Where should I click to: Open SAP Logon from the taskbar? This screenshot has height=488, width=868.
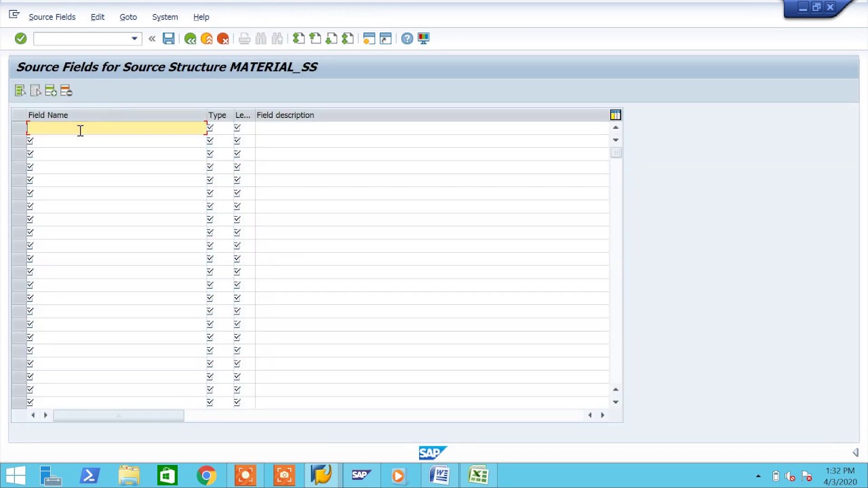point(321,475)
